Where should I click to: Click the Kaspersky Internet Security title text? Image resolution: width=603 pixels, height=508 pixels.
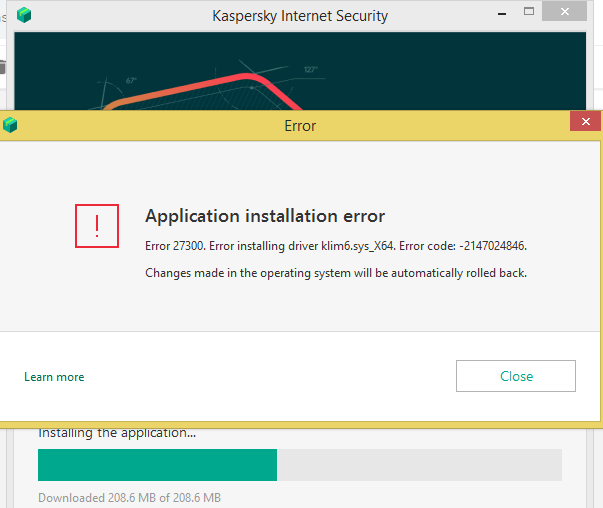pyautogui.click(x=300, y=16)
